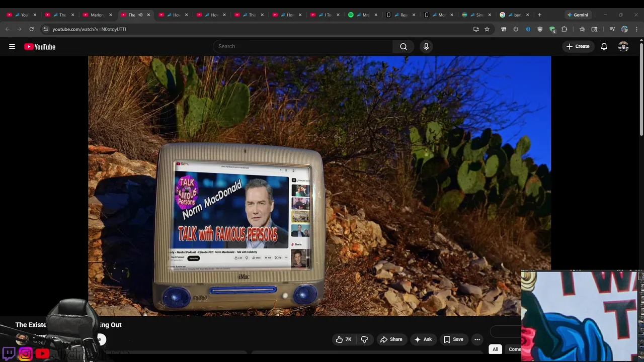Click the magnifier search button
This screenshot has width=644, height=362.
point(404,46)
